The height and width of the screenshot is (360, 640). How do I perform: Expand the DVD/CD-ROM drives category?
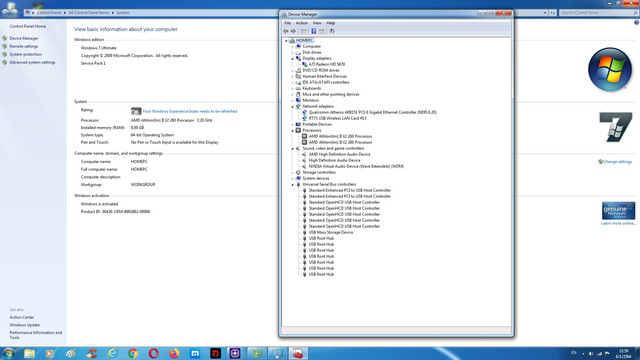tap(293, 71)
